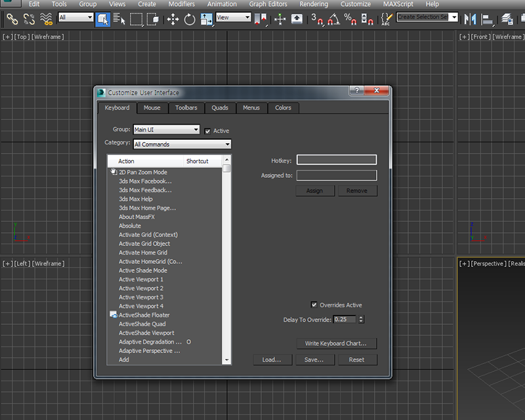The height and width of the screenshot is (420, 525).
Task: Open the selection filter All dropdown
Action: point(75,17)
